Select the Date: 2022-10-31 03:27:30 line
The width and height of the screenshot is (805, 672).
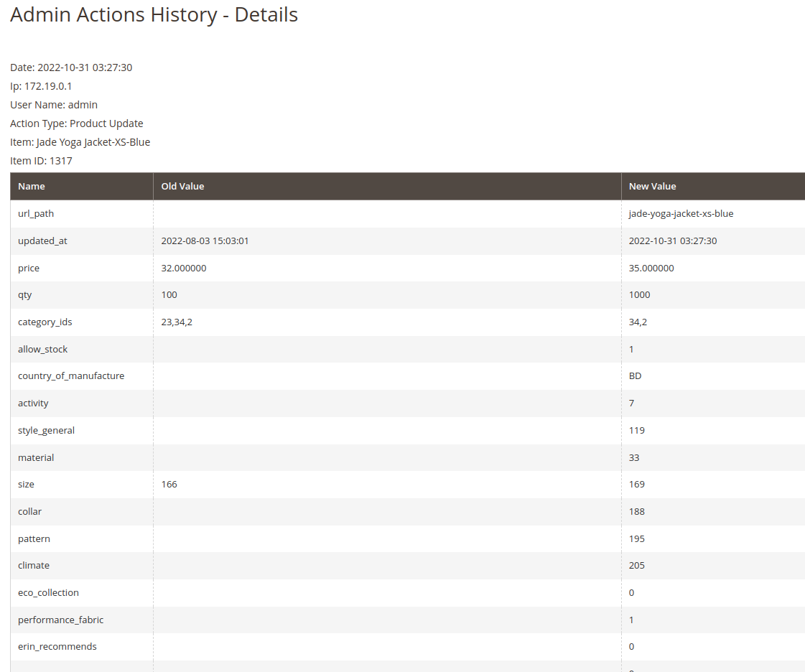[71, 67]
